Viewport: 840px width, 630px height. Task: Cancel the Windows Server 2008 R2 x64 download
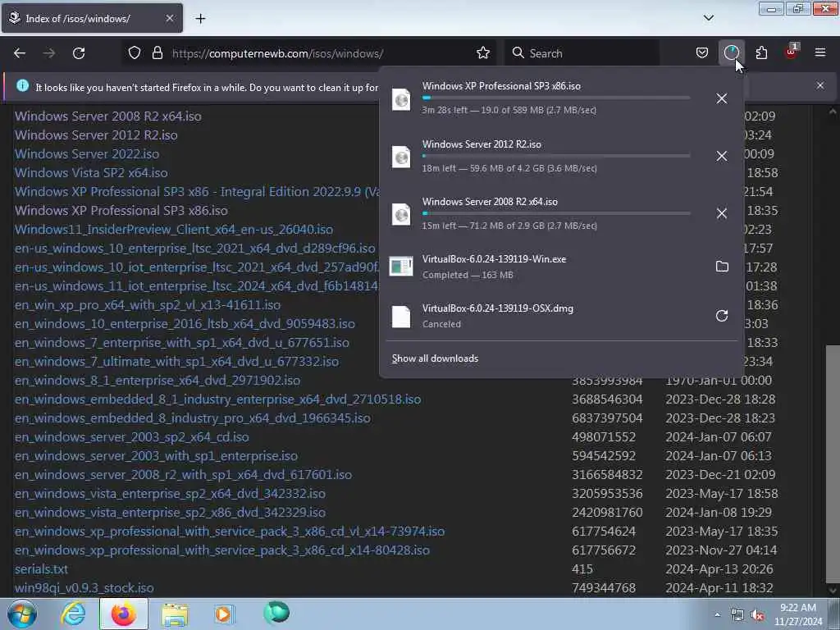click(722, 213)
